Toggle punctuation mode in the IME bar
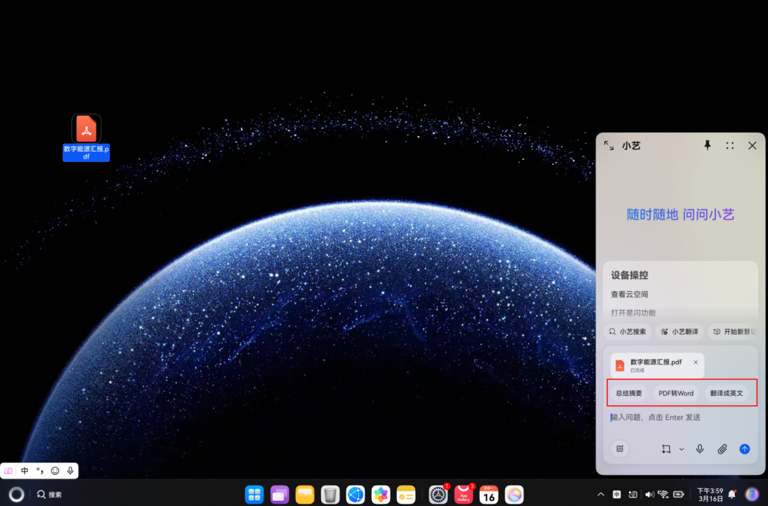 click(x=40, y=471)
